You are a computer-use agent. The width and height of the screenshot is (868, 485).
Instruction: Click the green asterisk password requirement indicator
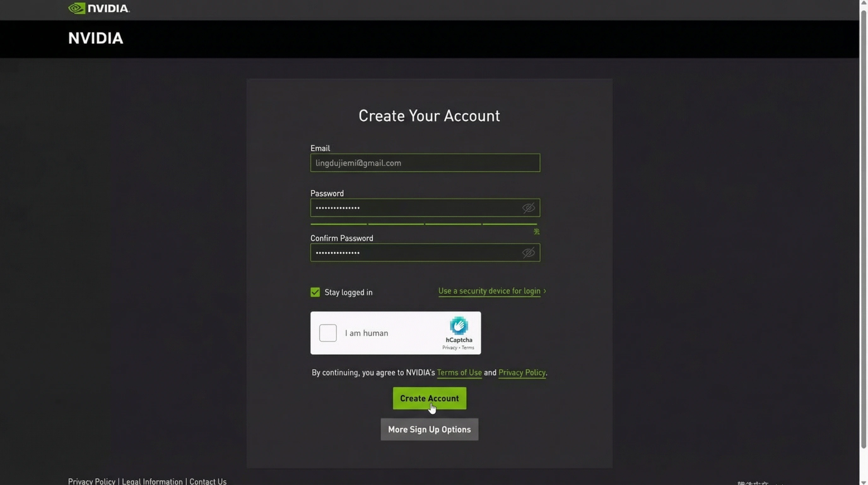click(536, 231)
